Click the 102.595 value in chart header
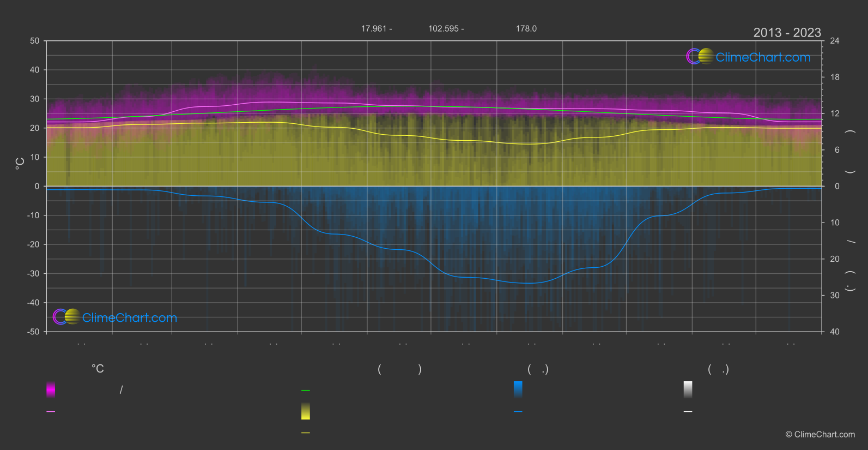Image resolution: width=868 pixels, height=450 pixels. (x=444, y=28)
